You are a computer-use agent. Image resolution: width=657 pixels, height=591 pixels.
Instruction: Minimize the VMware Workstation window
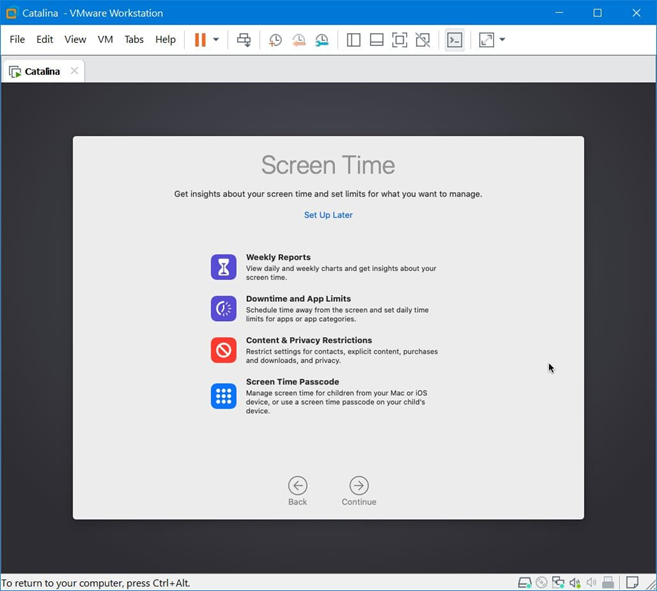(x=559, y=13)
